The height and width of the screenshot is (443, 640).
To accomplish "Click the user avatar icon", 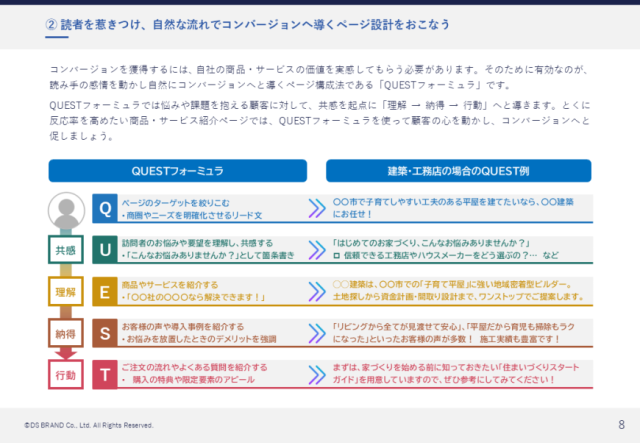I will (66, 211).
